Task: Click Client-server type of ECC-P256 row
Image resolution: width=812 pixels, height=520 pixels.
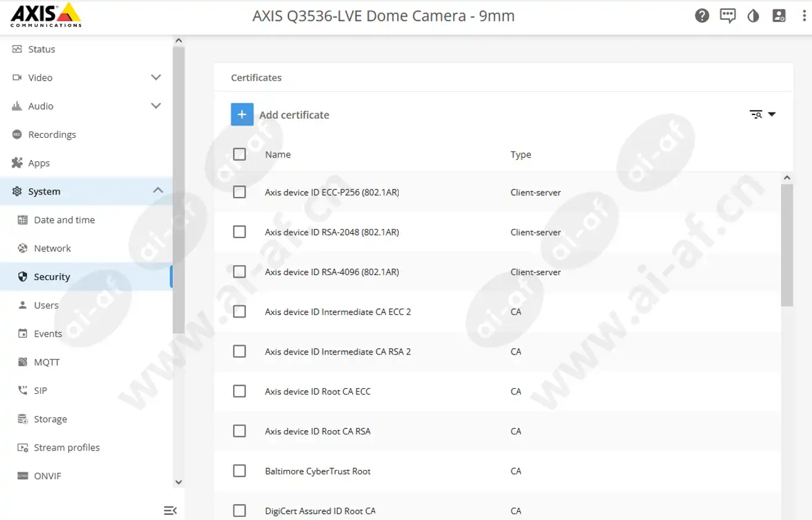Action: coord(536,193)
